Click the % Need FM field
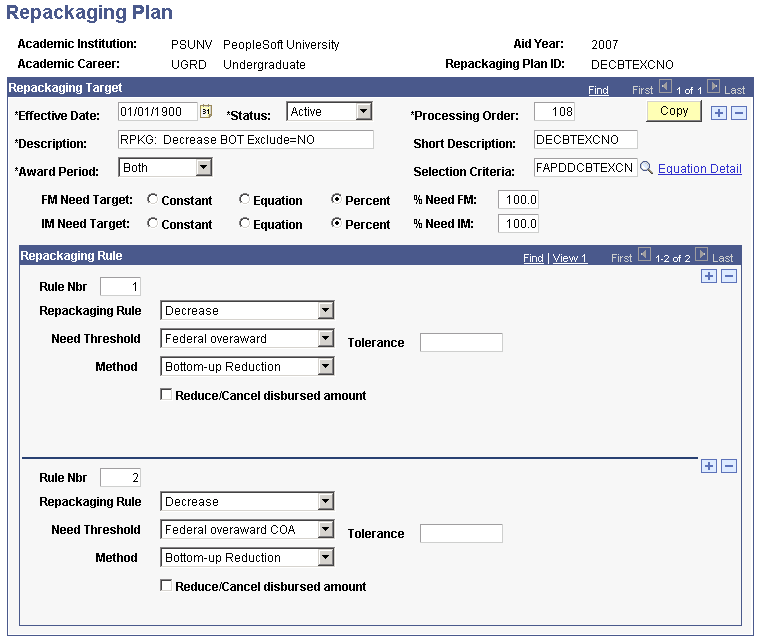 coord(518,199)
